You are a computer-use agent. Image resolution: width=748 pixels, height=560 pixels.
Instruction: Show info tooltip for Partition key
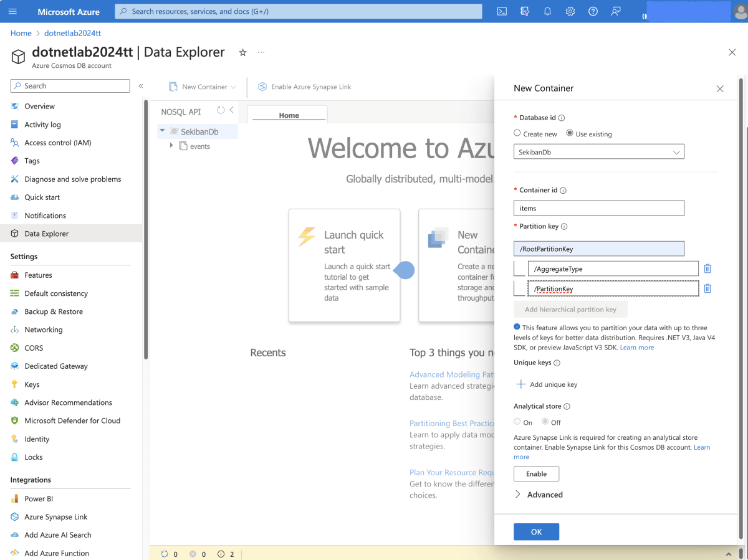(564, 227)
